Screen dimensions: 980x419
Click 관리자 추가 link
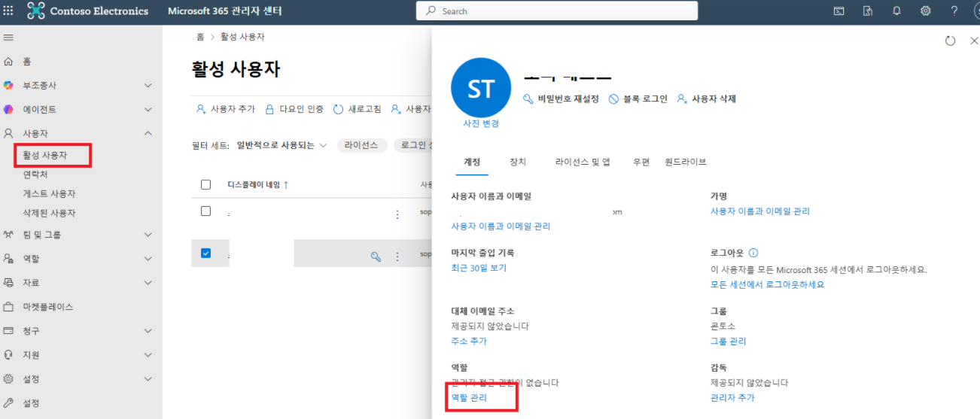(732, 397)
